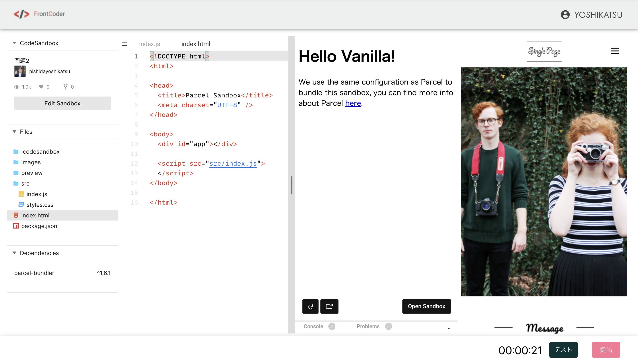Open preview in new window icon
Viewport: 638px width, 364px height.
coord(329,306)
